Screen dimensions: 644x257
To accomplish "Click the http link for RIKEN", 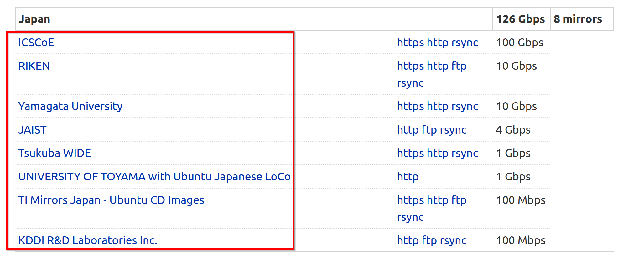I will coord(438,66).
